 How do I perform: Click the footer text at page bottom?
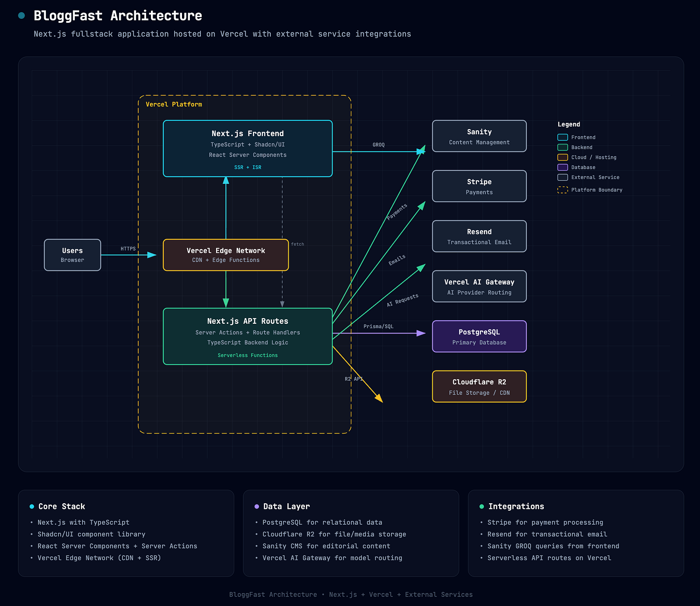351,595
